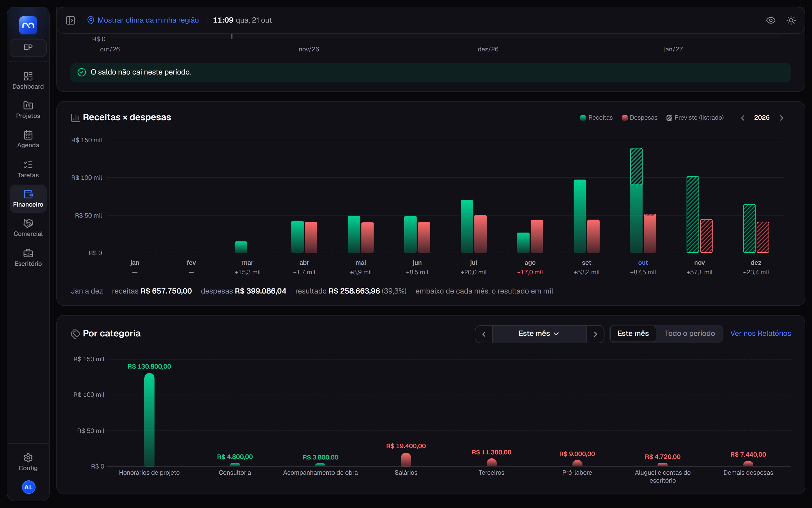812x508 pixels.
Task: Open the Este mês dropdown
Action: [539, 334]
